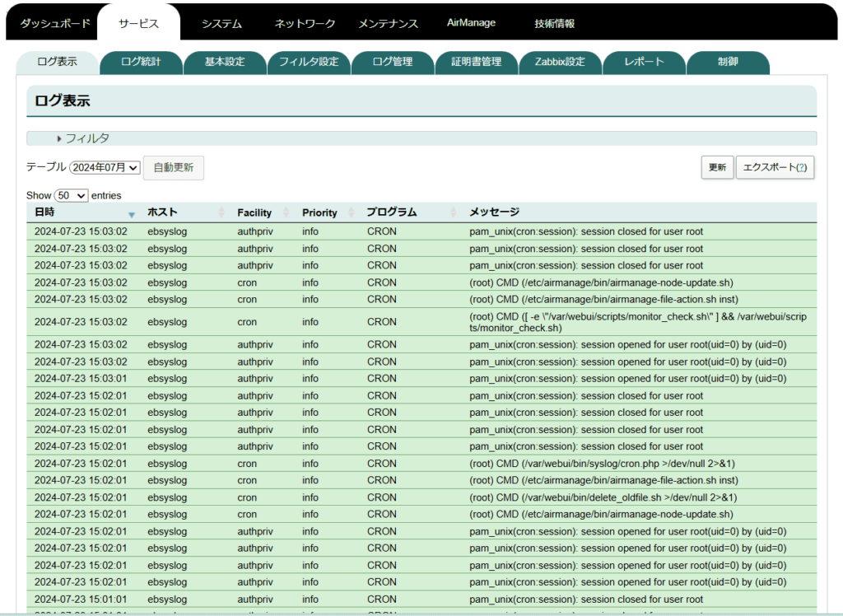The height and width of the screenshot is (616, 843).
Task: Toggle the 自動更新 button
Action: tap(173, 167)
